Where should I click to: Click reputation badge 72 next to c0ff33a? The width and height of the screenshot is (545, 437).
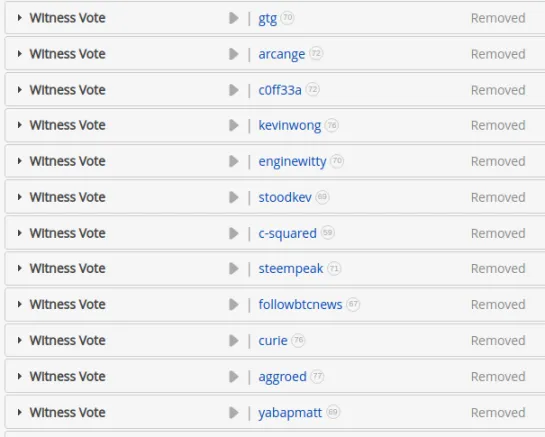click(x=313, y=89)
